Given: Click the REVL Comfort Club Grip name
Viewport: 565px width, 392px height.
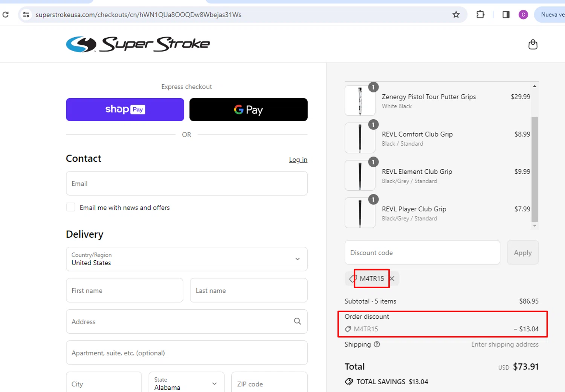Looking at the screenshot, I should point(417,134).
